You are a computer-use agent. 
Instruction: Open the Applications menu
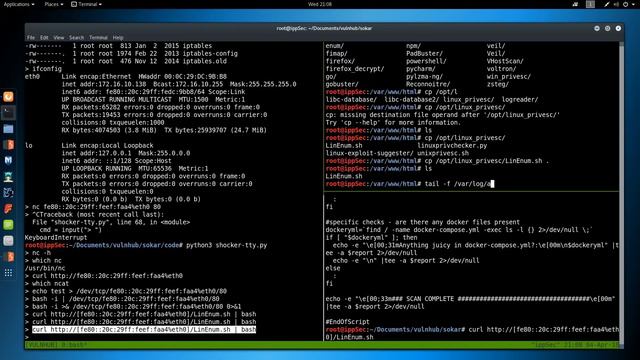19,4
